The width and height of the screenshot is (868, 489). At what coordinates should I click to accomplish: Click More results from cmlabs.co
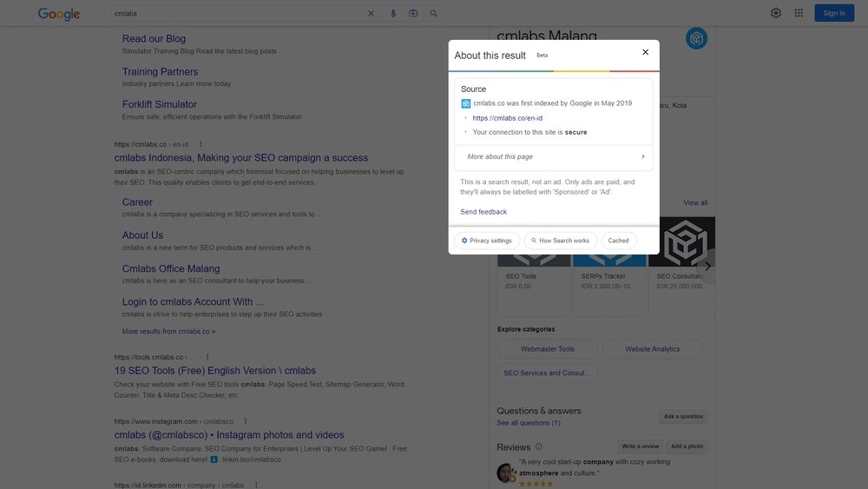click(168, 331)
